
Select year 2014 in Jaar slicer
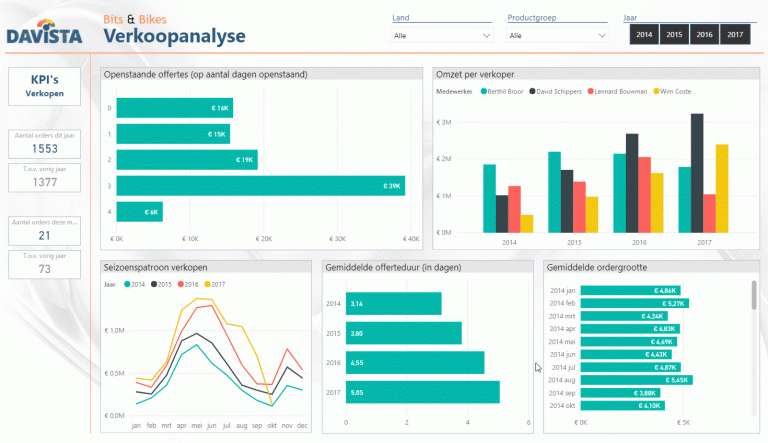[x=644, y=34]
